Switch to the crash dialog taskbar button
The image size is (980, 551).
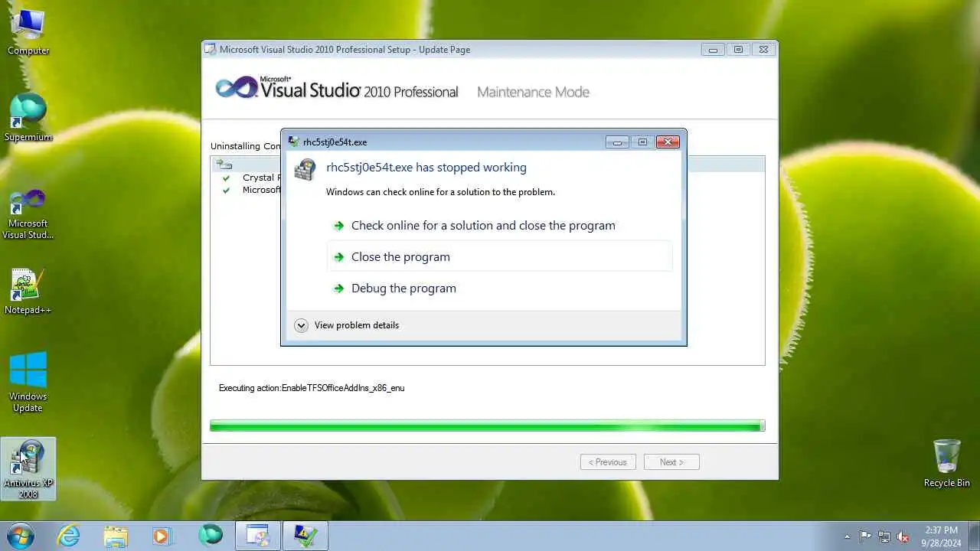[305, 535]
